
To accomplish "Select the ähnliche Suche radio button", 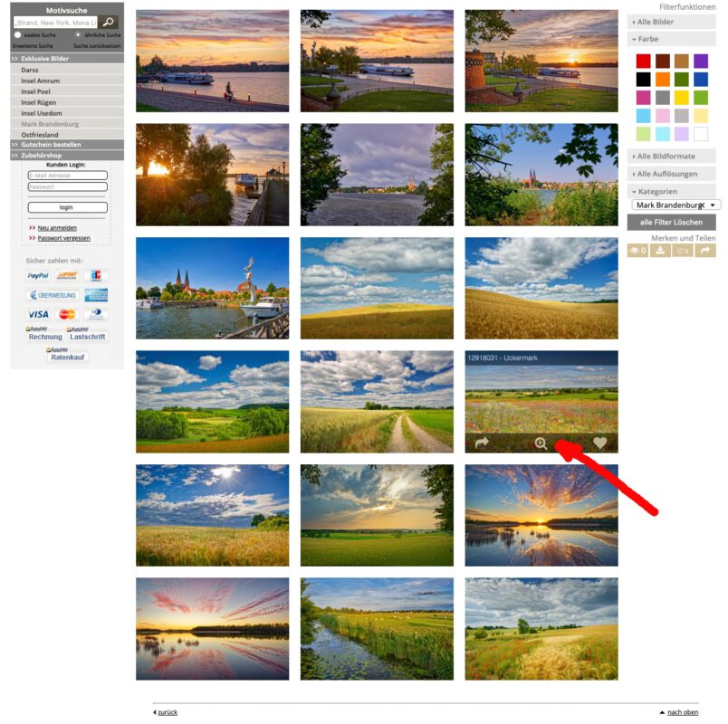I will click(x=78, y=34).
